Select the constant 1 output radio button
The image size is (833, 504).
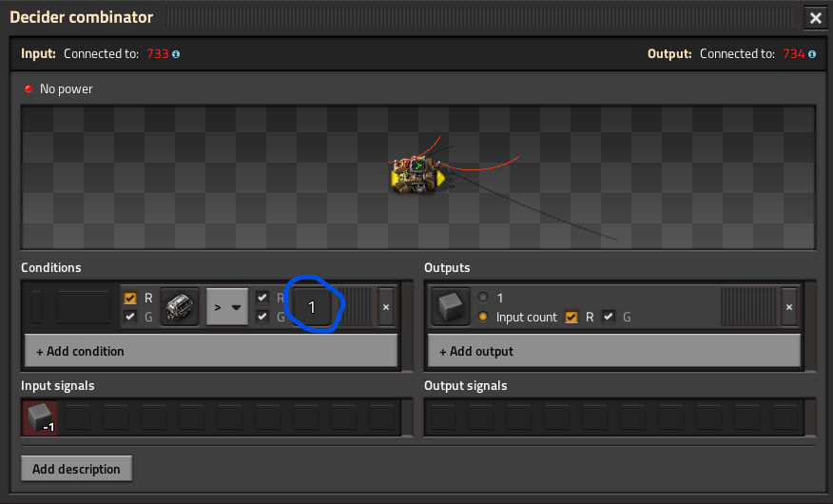(483, 298)
